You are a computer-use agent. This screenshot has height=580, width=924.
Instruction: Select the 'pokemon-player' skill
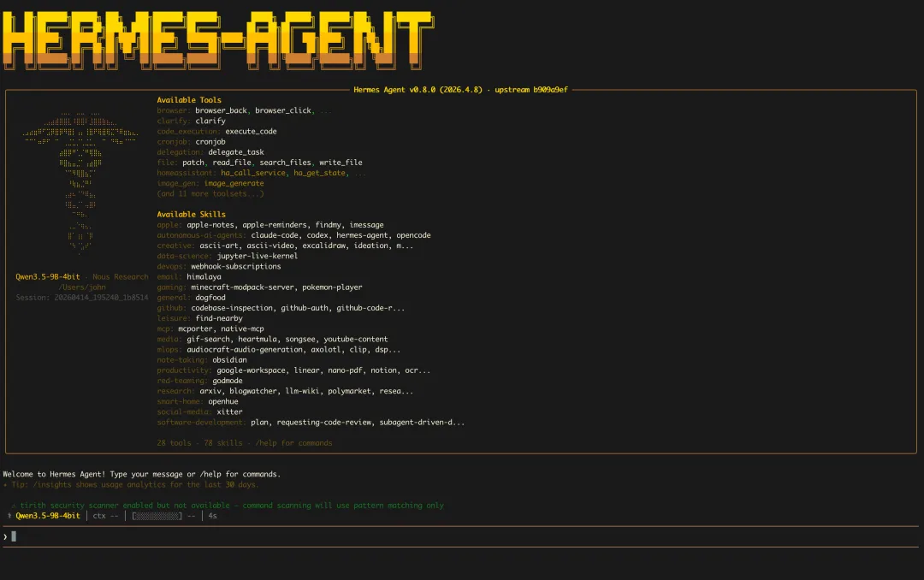click(332, 287)
